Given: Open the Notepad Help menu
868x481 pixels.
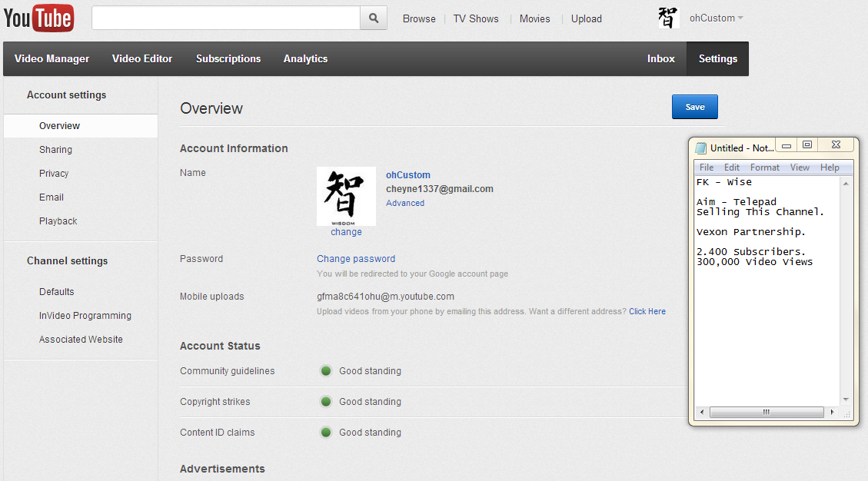Looking at the screenshot, I should click(x=830, y=168).
